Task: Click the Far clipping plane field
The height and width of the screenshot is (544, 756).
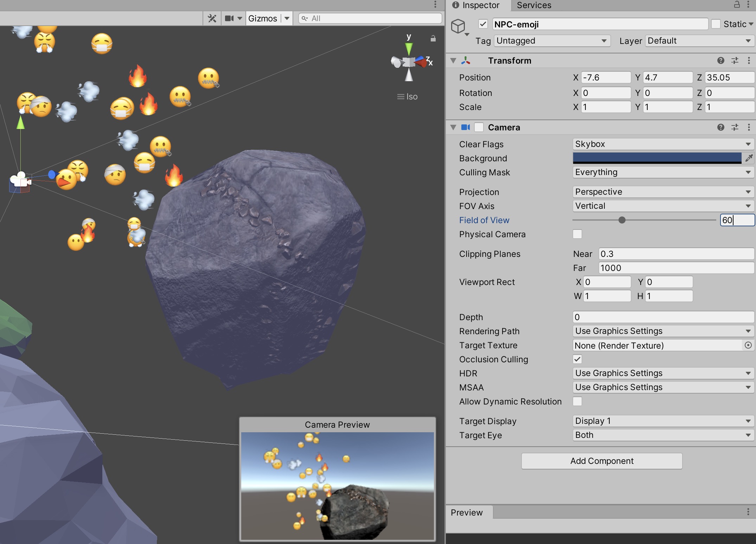Action: [676, 268]
